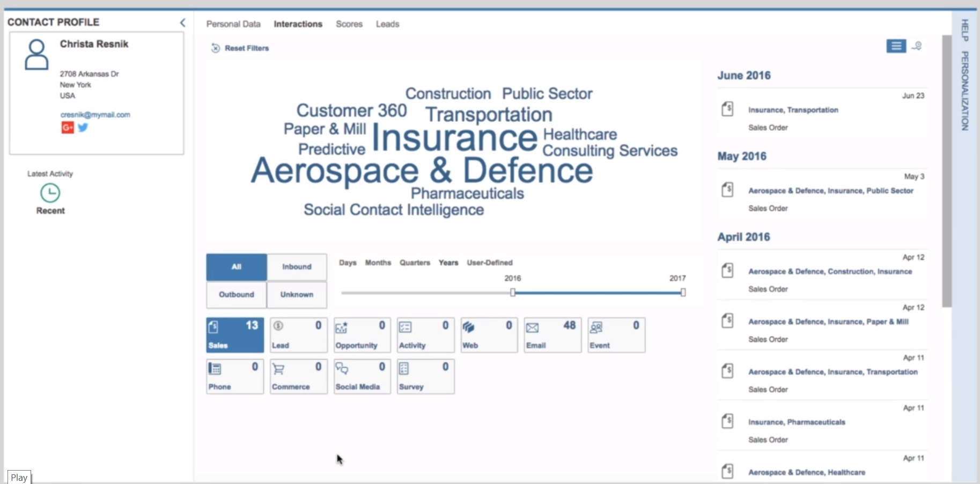This screenshot has height=484, width=980.
Task: Toggle the Outbound direction filter
Action: [237, 295]
